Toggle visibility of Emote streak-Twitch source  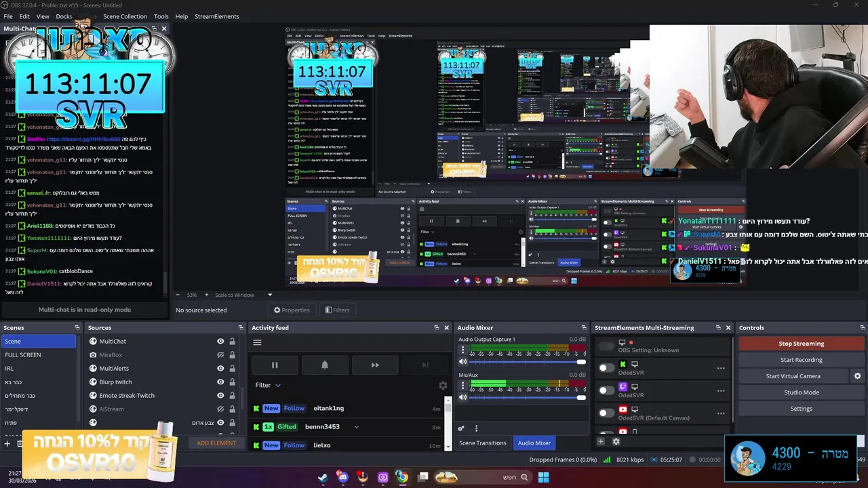point(220,396)
